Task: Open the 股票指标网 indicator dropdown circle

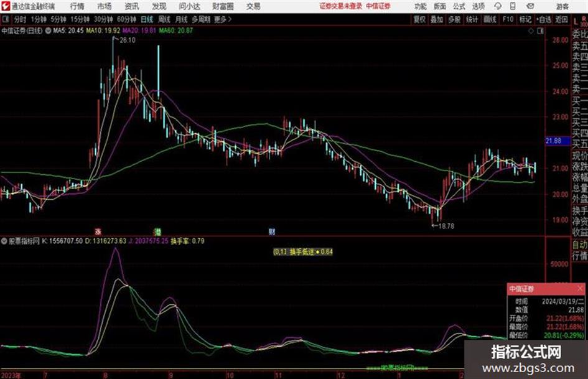Action: pyautogui.click(x=4, y=241)
